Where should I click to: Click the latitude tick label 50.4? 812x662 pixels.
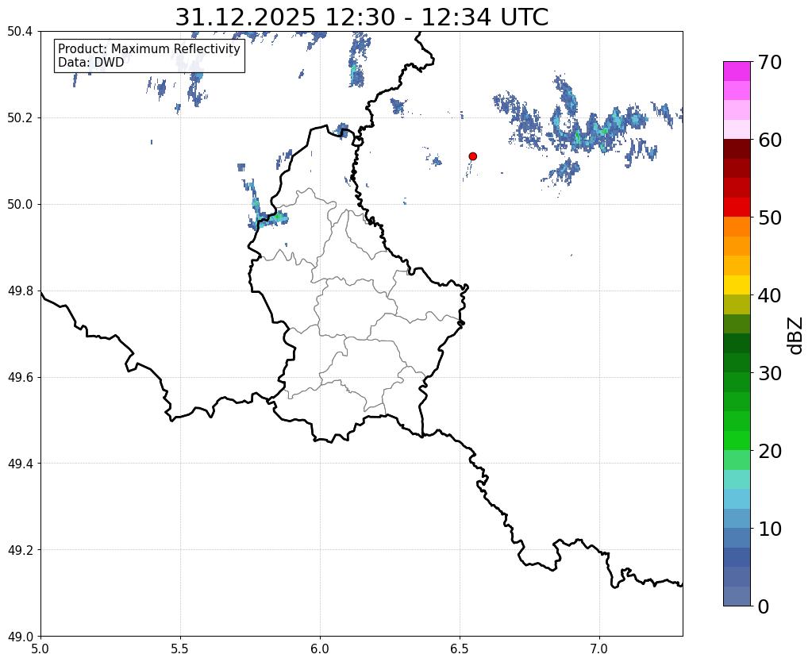(20, 32)
